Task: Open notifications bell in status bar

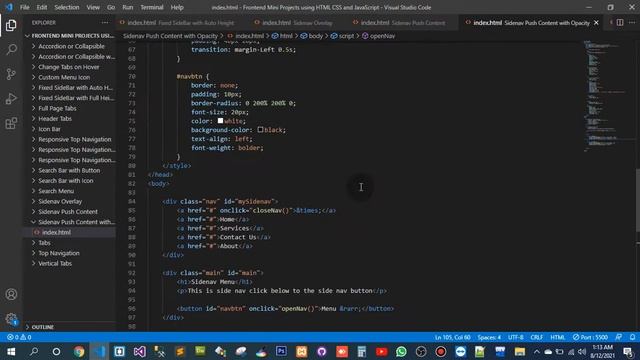Action: tap(632, 337)
